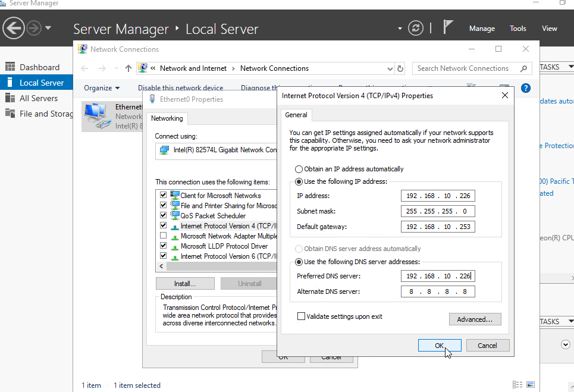Switch to details view icon in status bar
Viewport: 574px width, 392px height.
point(517,385)
